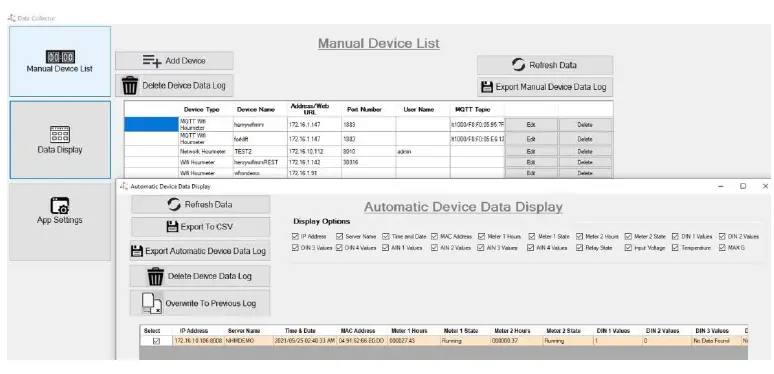Select the Network Hourmeter device type cell
Image resolution: width=774 pixels, height=374 pixels.
point(205,151)
